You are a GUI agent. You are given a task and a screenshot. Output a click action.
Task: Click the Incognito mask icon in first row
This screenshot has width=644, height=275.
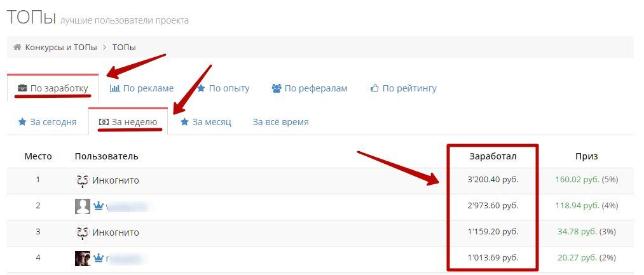click(x=81, y=180)
